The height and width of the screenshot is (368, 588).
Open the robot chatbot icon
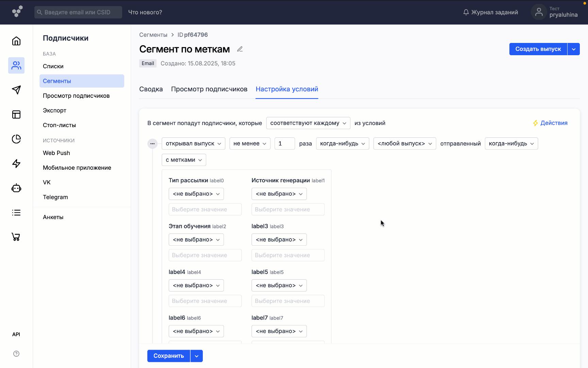(x=16, y=188)
